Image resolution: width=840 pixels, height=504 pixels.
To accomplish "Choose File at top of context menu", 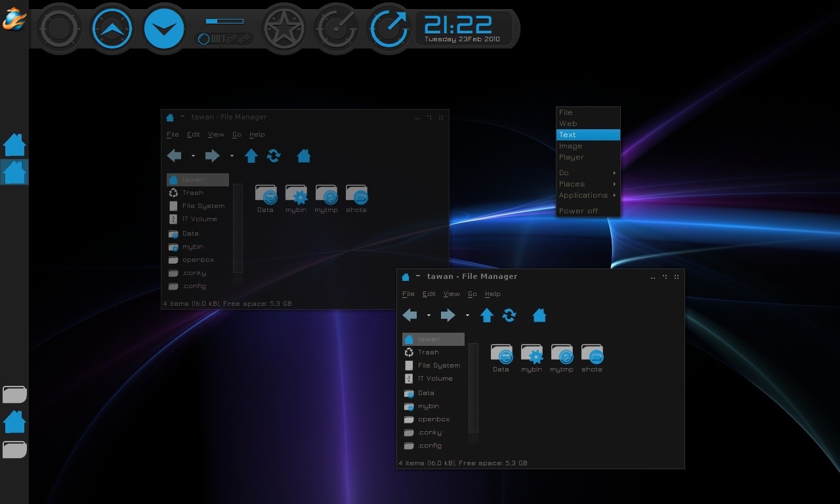I will (588, 112).
